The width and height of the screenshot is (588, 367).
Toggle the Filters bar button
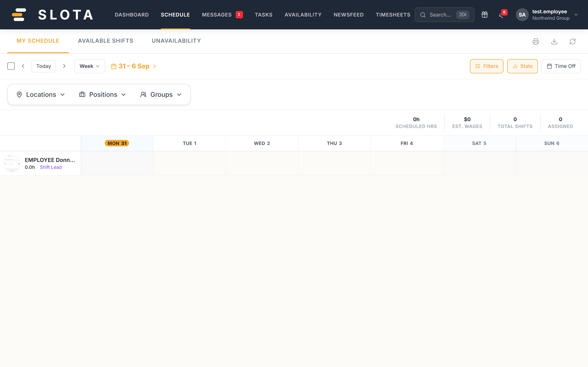click(x=486, y=66)
